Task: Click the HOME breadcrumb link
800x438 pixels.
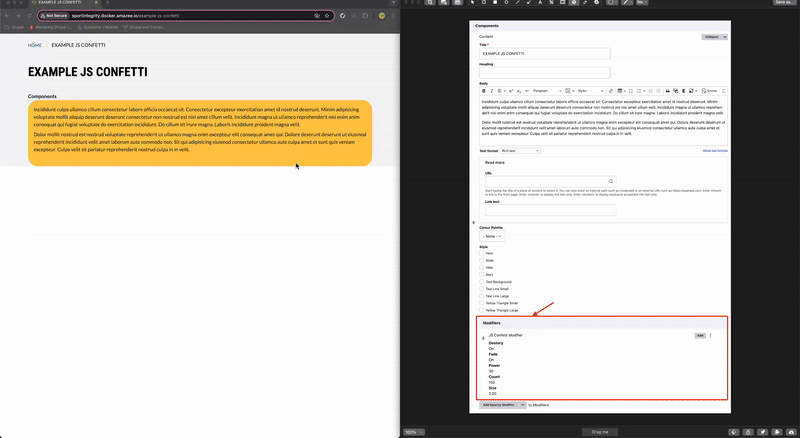Action: (x=35, y=45)
